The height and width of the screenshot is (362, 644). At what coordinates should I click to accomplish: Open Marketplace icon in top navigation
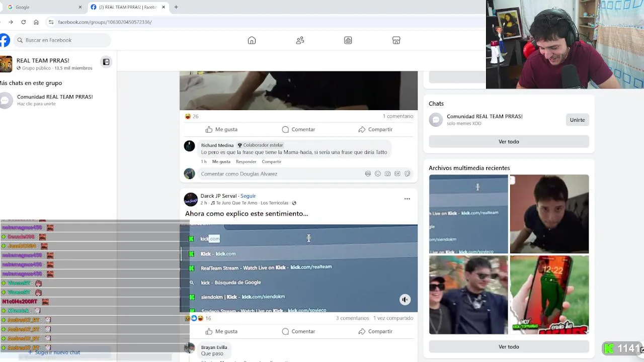396,40
